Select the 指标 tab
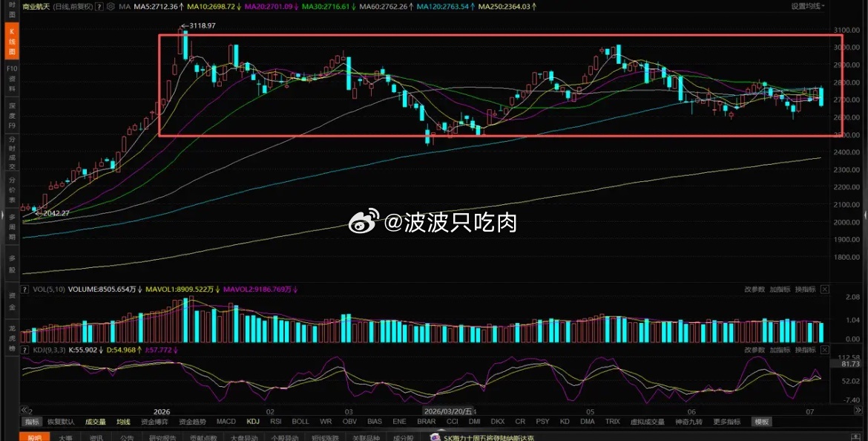This screenshot has width=868, height=441. pyautogui.click(x=31, y=422)
